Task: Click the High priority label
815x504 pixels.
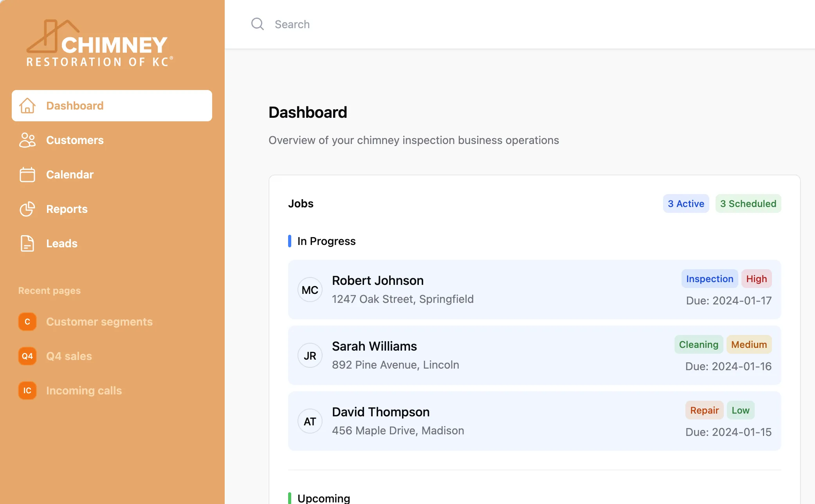Action: 756,279
